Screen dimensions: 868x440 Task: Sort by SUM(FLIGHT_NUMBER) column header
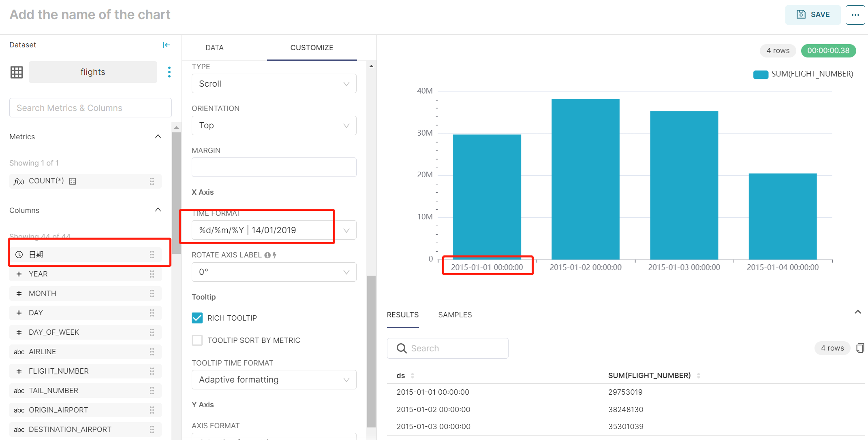649,376
